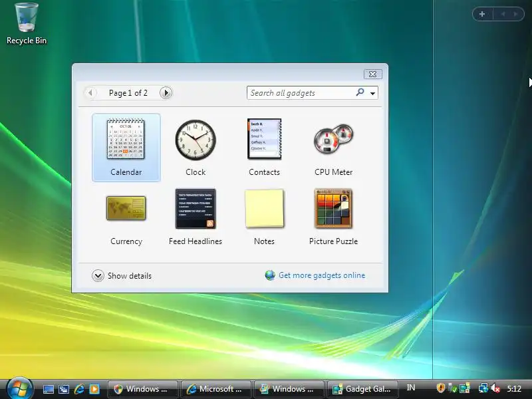Open the Recycle Bin icon
The width and height of the screenshot is (532, 399).
[x=27, y=24]
